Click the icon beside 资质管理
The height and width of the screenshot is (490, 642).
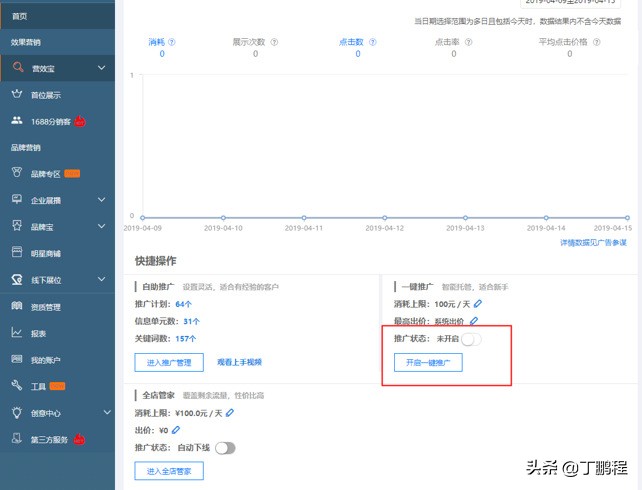pos(17,306)
